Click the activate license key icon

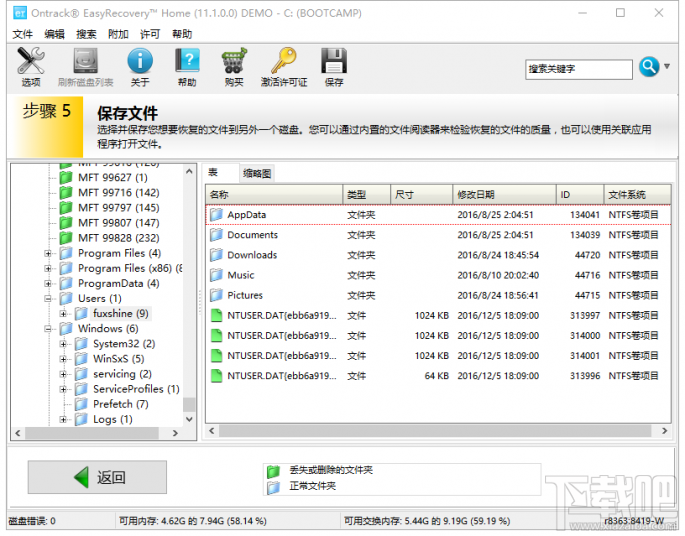tap(284, 61)
